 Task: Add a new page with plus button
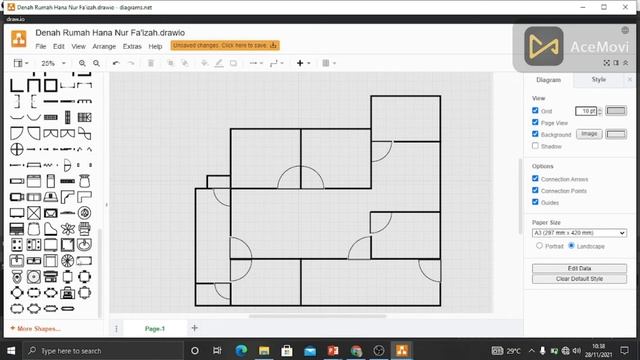click(x=195, y=328)
